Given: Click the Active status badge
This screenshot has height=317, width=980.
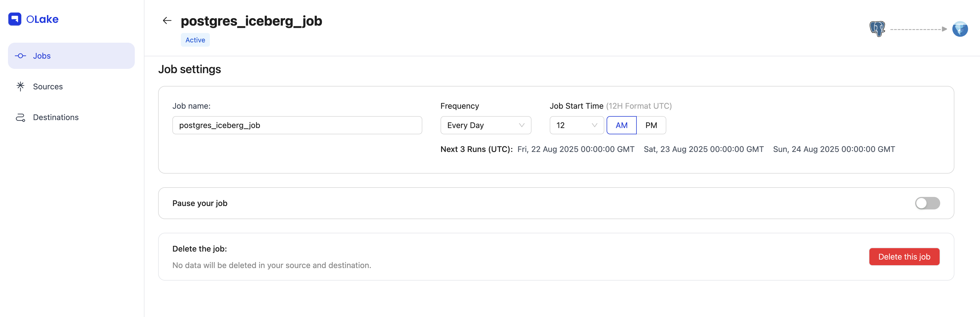Looking at the screenshot, I should pos(195,40).
